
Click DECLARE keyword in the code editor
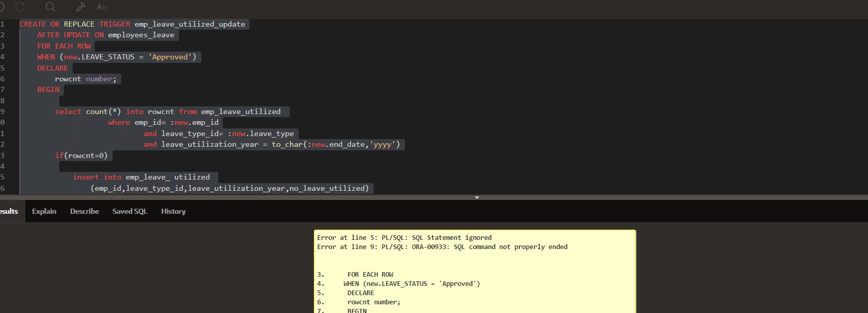pos(53,68)
